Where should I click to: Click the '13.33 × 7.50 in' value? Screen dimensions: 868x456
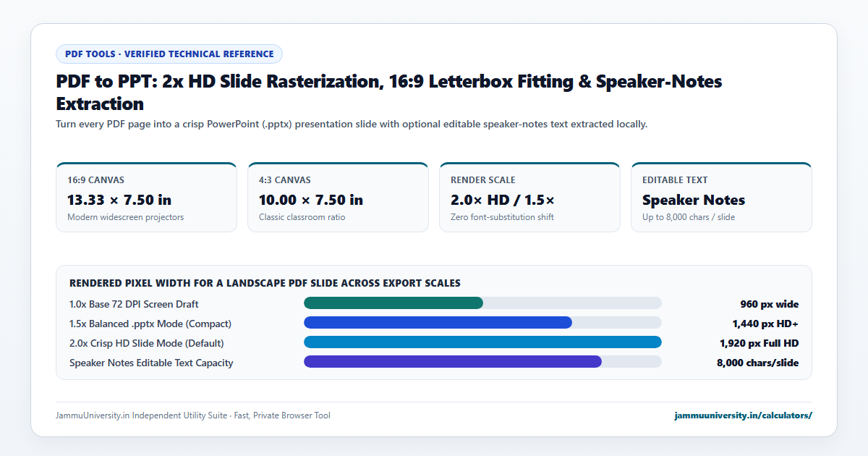coord(119,200)
